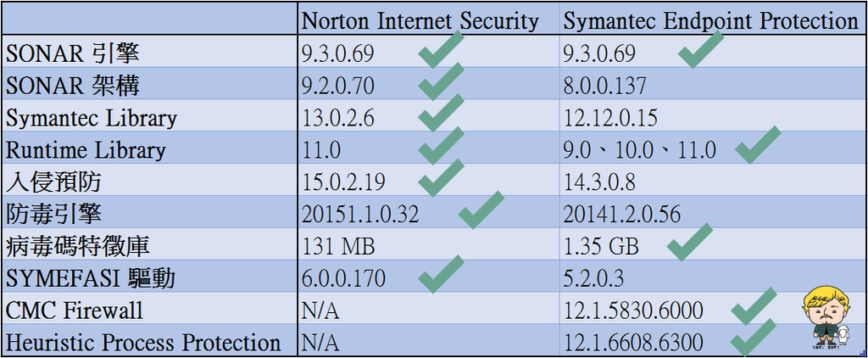Click the checkmark next to 1.35 GB
Image resolution: width=868 pixels, height=358 pixels.
click(x=690, y=242)
